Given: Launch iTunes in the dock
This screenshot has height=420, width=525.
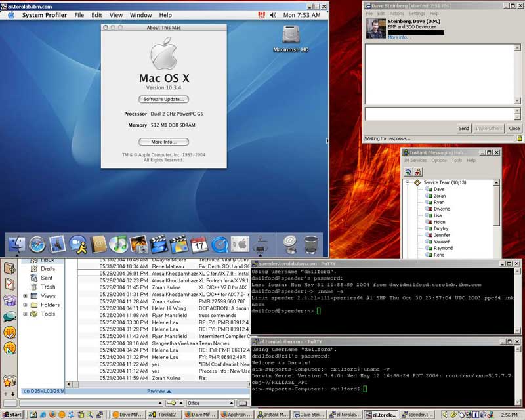Looking at the screenshot, I should 118,245.
